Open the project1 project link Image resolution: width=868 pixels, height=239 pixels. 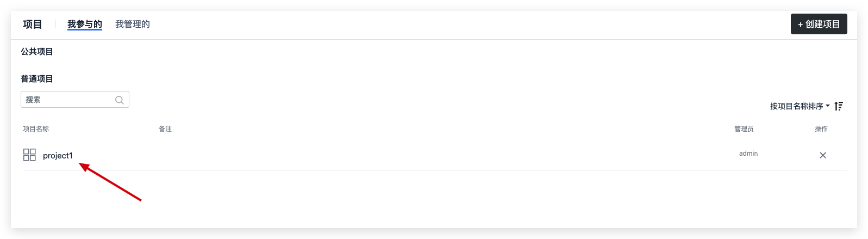pyautogui.click(x=58, y=156)
